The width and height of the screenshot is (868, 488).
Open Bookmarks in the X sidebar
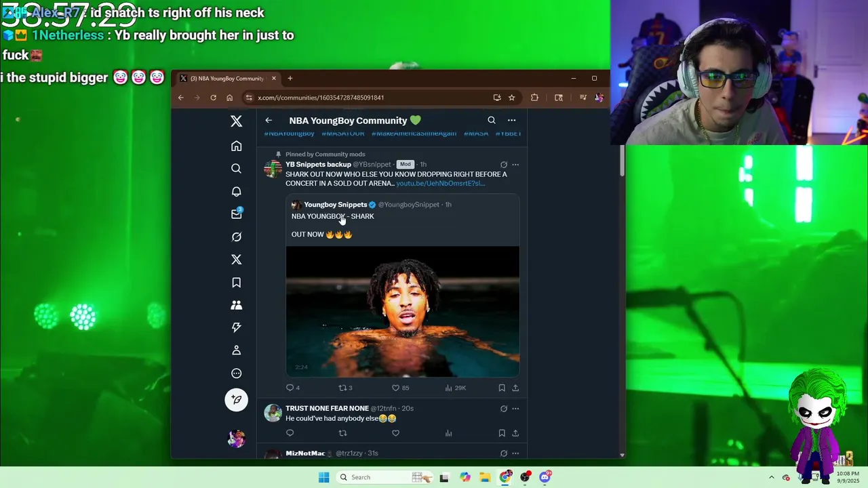click(236, 282)
